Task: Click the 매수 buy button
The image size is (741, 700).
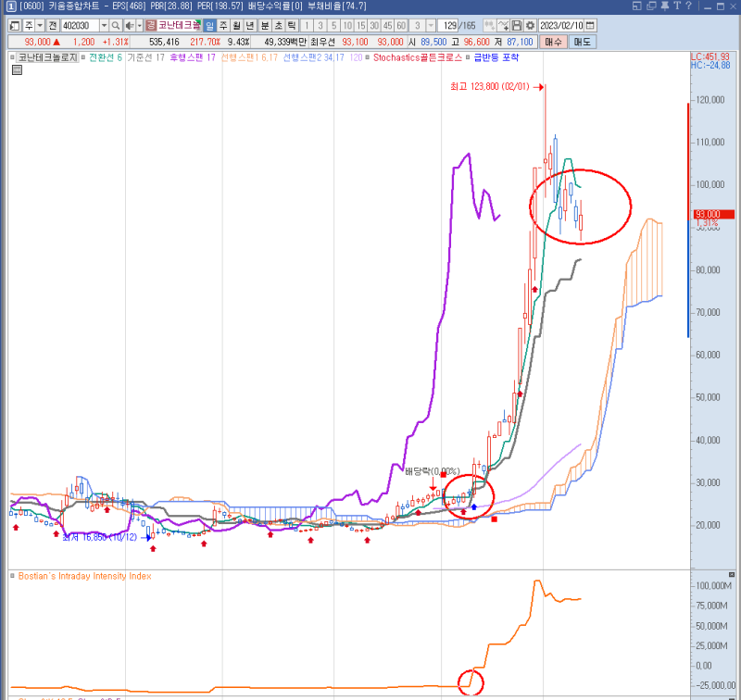Action: pyautogui.click(x=553, y=42)
